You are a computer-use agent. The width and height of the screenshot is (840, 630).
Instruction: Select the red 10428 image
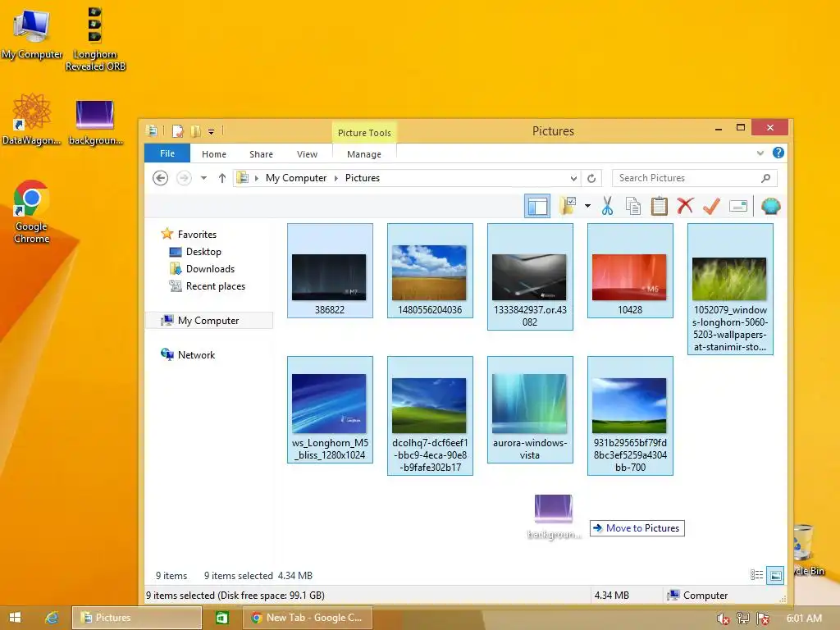pyautogui.click(x=630, y=271)
